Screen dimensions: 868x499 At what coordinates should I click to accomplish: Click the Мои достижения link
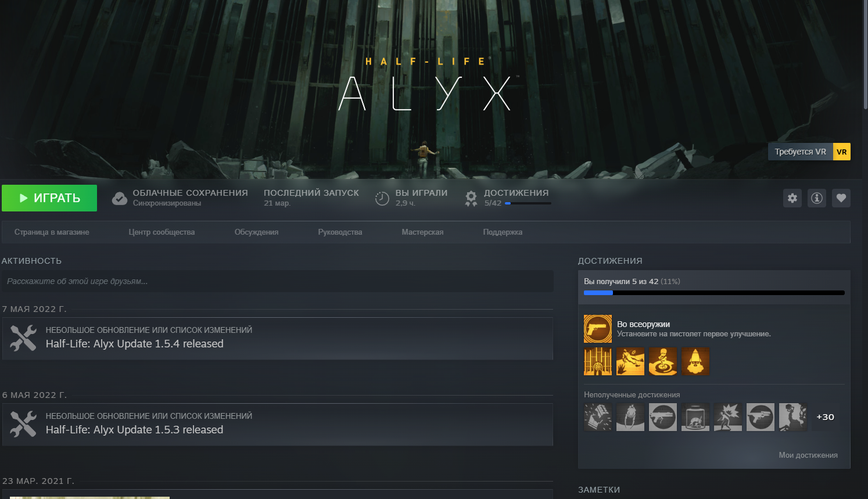tap(808, 455)
